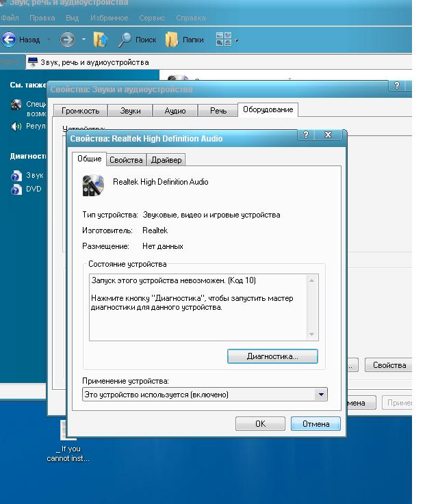The width and height of the screenshot is (438, 504).
Task: Click the computer icon in the address bar
Action: coord(32,62)
